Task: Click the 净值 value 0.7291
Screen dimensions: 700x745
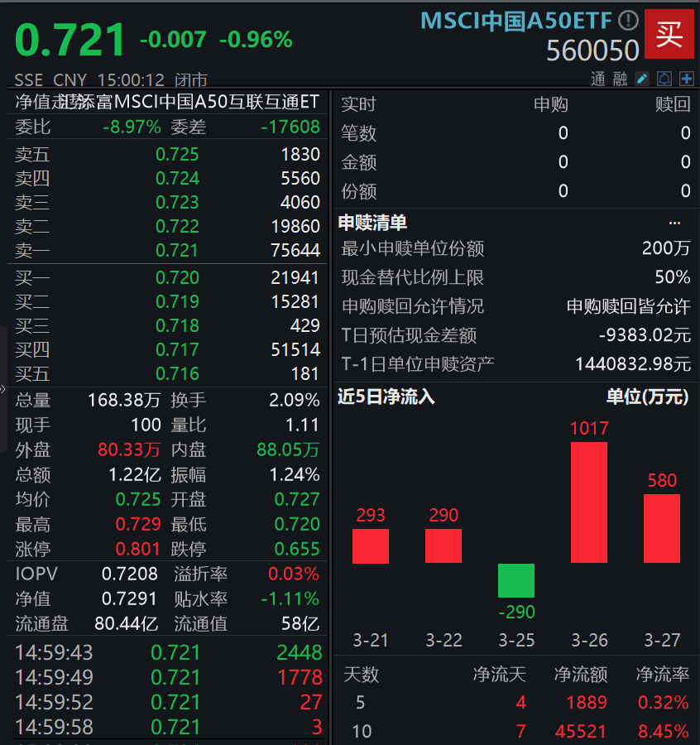Action: (x=129, y=598)
